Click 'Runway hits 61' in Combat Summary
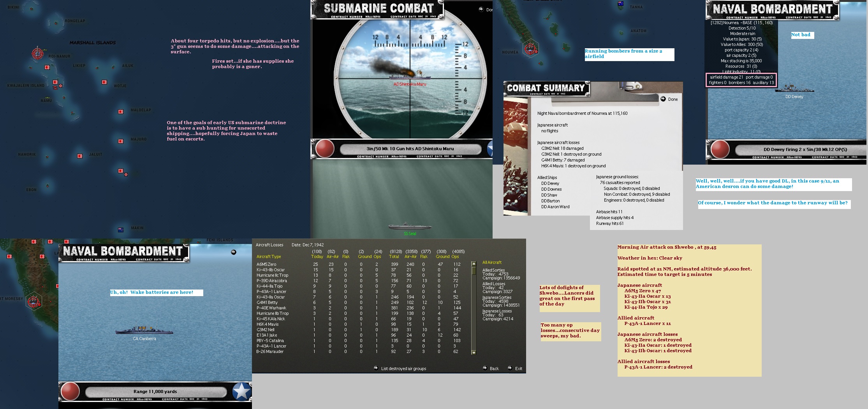Screen dimensions: 868x409 pyautogui.click(x=610, y=223)
